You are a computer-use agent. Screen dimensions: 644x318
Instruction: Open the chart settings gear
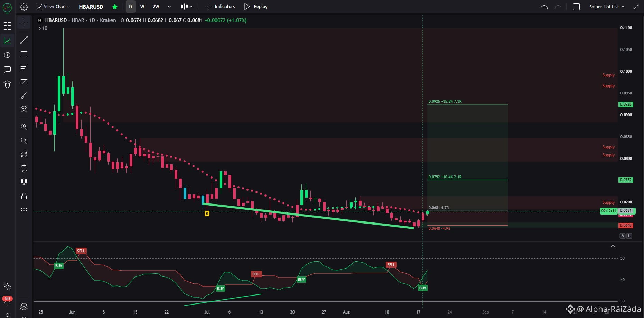click(24, 7)
